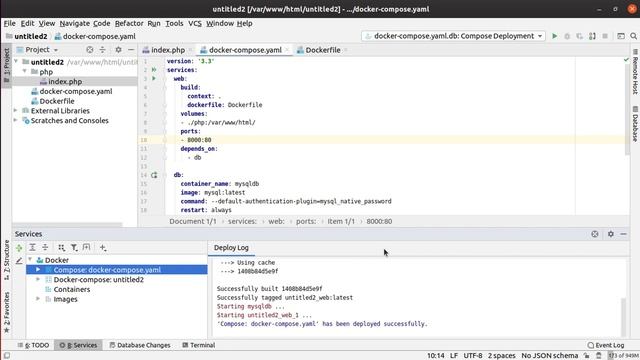This screenshot has width=640, height=360.
Task: Expand the Images node
Action: [x=38, y=299]
